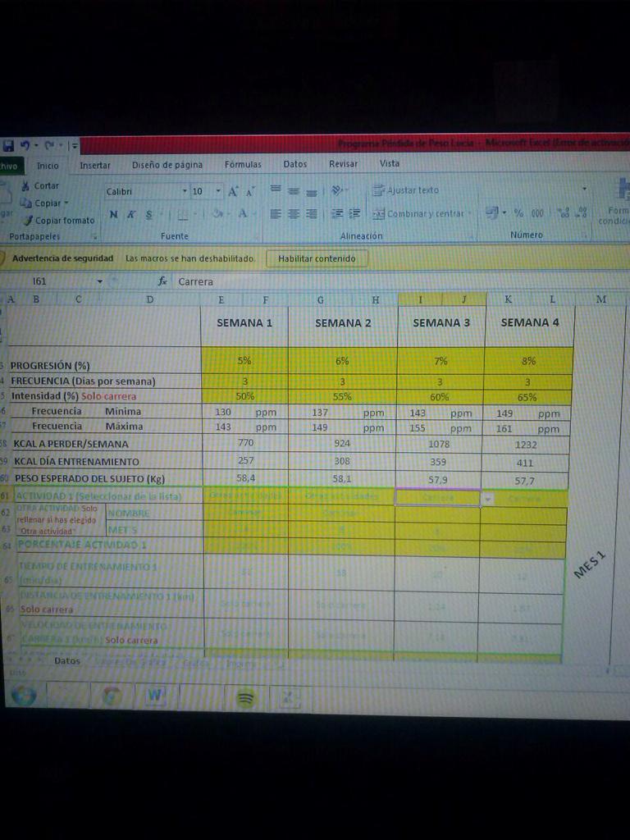Click the decrease decimals icon
Viewport: 630px width, 840px height.
pyautogui.click(x=582, y=212)
